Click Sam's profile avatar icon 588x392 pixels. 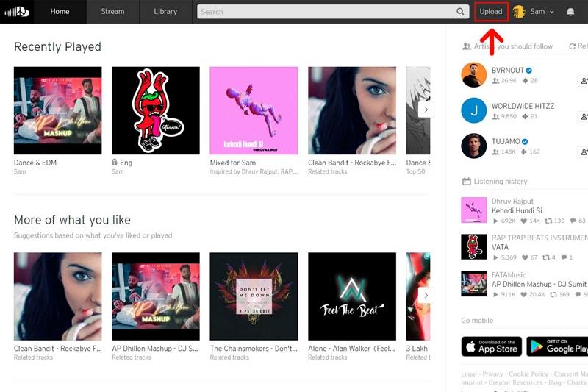tap(519, 12)
